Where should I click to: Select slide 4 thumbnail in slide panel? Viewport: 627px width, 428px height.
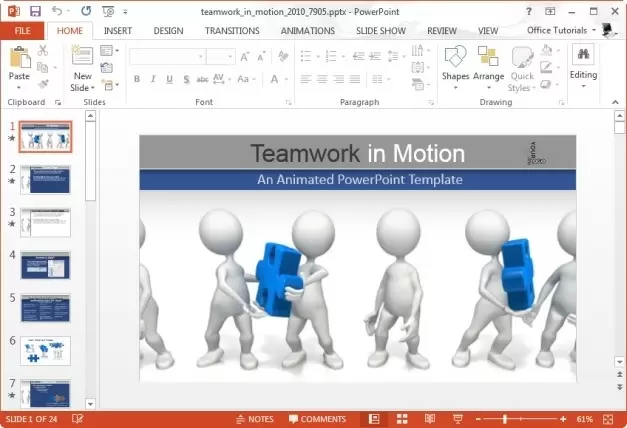45,265
